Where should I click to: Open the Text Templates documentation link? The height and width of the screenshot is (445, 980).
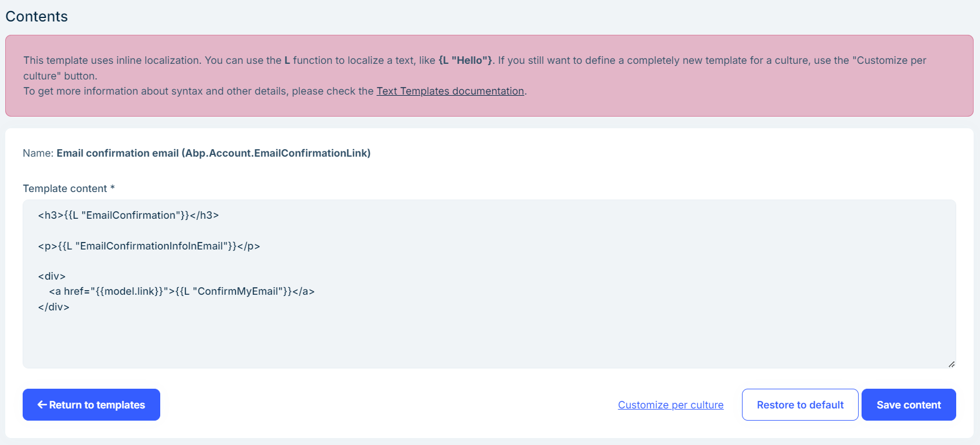pos(450,91)
